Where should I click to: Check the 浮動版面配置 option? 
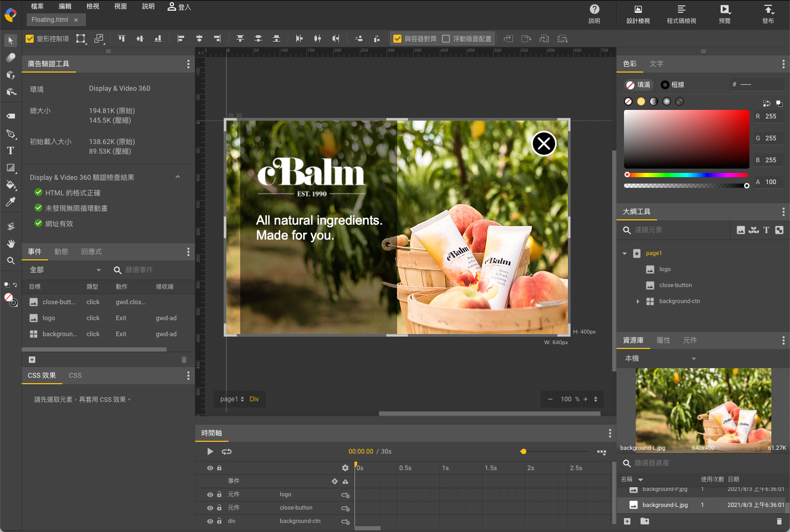pos(446,38)
